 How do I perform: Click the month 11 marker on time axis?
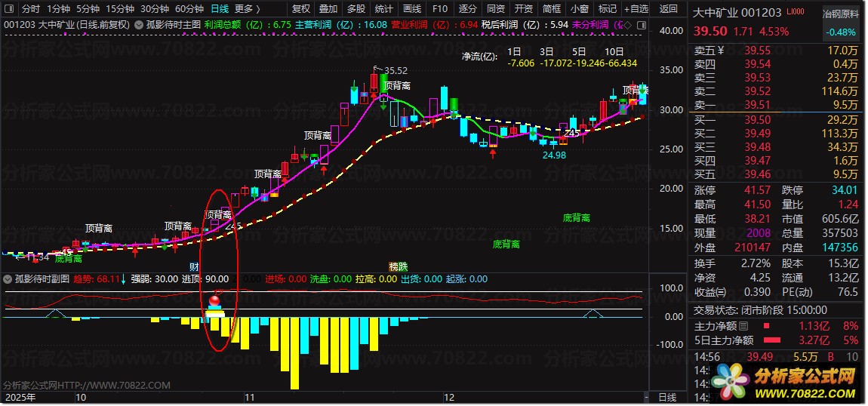[x=249, y=397]
